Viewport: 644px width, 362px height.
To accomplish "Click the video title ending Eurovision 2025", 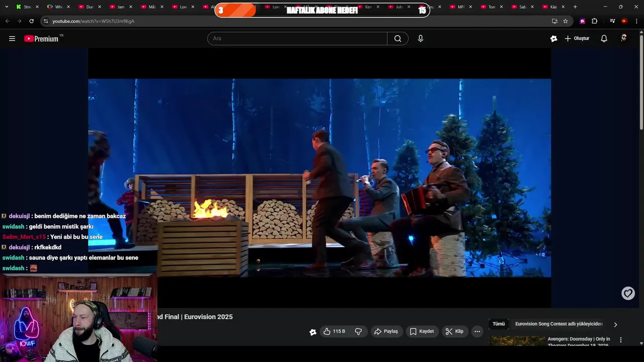I will [x=195, y=317].
